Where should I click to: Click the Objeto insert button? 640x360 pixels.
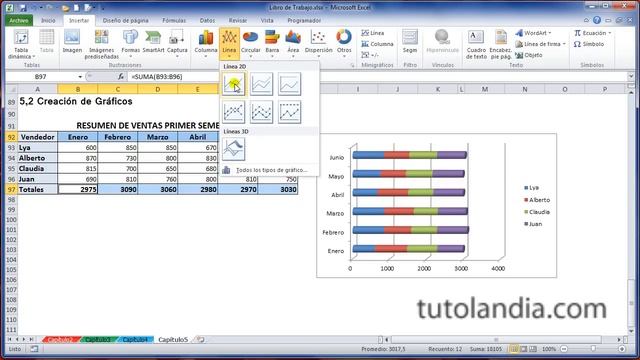click(529, 55)
